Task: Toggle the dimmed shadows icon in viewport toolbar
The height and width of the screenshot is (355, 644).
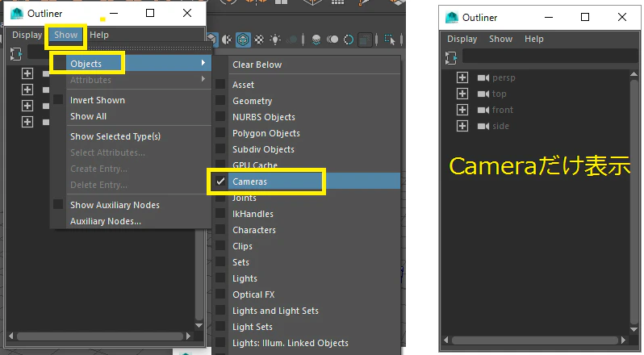Action: [292, 40]
